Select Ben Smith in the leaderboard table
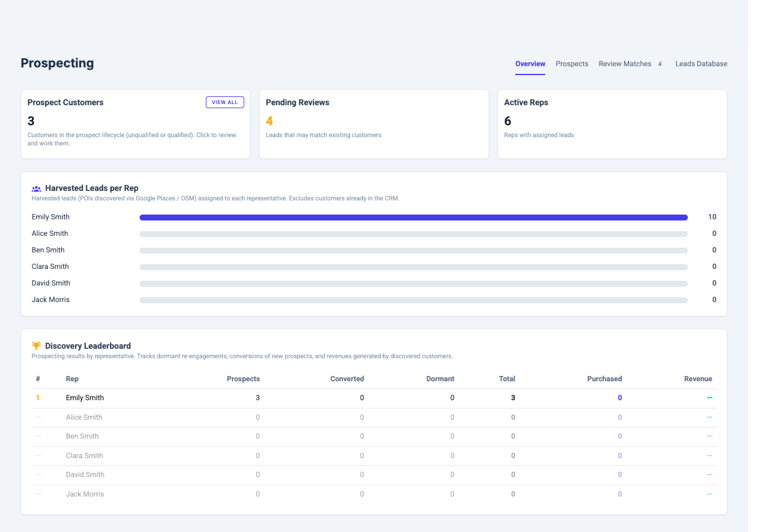The height and width of the screenshot is (532, 757). [x=82, y=436]
